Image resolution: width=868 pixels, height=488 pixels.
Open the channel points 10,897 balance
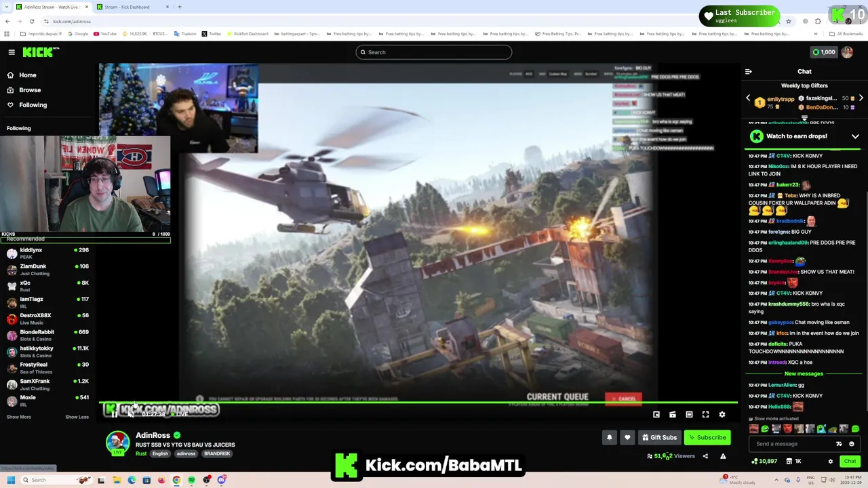coord(764,462)
